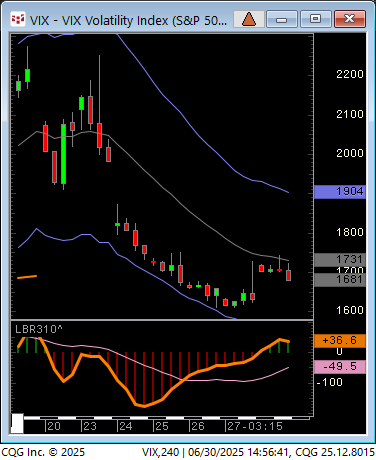376x460 pixels.
Task: Click the 23 date marker on time axis
Action: (90, 426)
